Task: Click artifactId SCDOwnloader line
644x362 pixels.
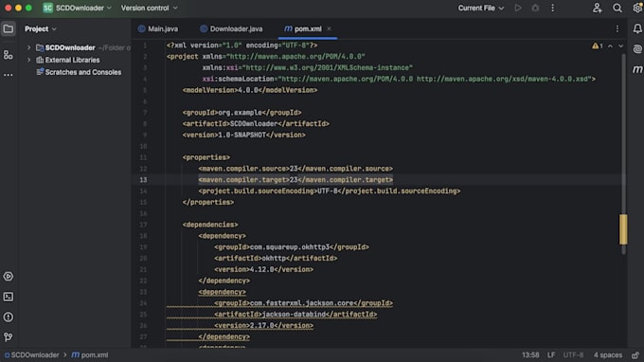Action: tap(256, 124)
